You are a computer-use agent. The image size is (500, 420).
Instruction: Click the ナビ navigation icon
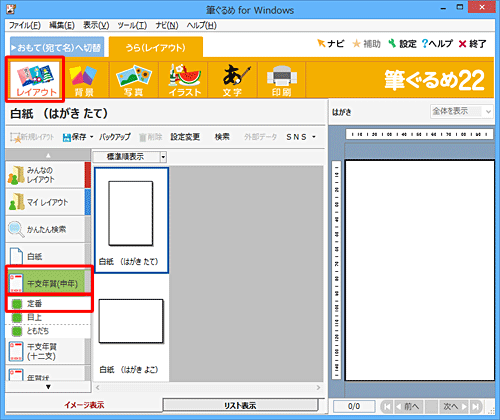(322, 43)
